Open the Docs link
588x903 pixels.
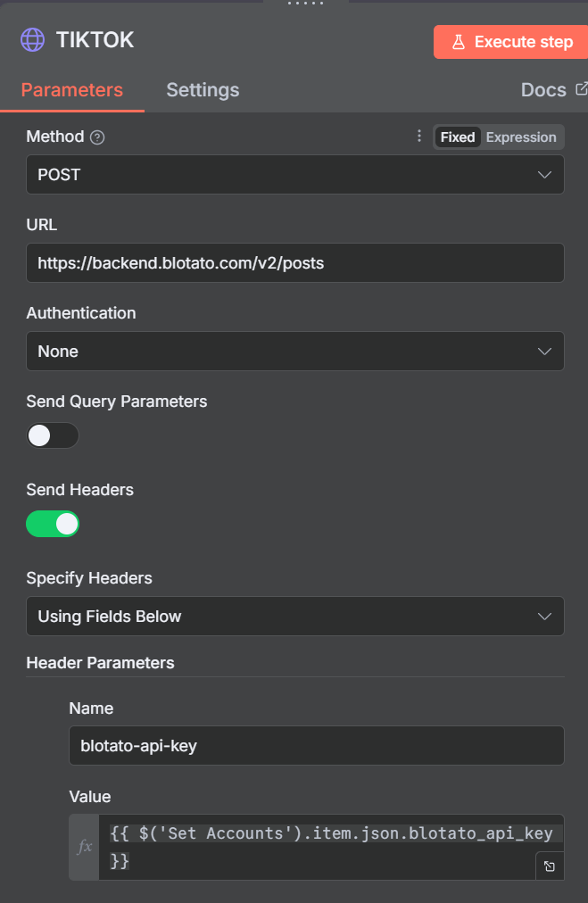pos(543,90)
